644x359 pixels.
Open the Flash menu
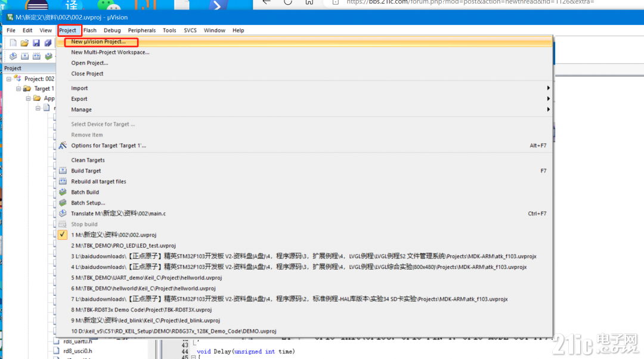pos(90,30)
